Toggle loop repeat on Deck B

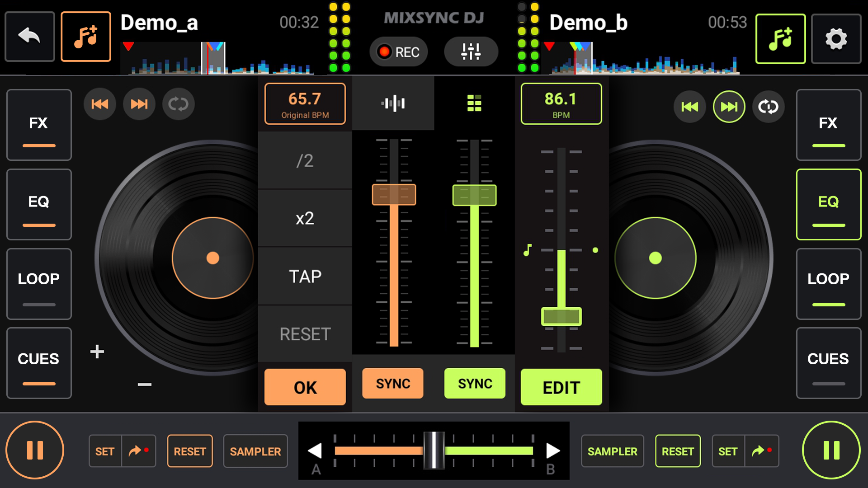pos(768,107)
